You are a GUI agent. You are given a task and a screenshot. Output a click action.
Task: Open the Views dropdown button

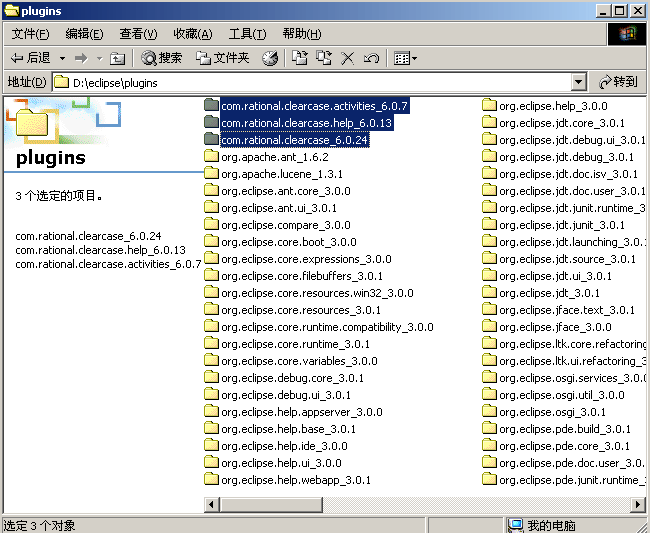(405, 58)
